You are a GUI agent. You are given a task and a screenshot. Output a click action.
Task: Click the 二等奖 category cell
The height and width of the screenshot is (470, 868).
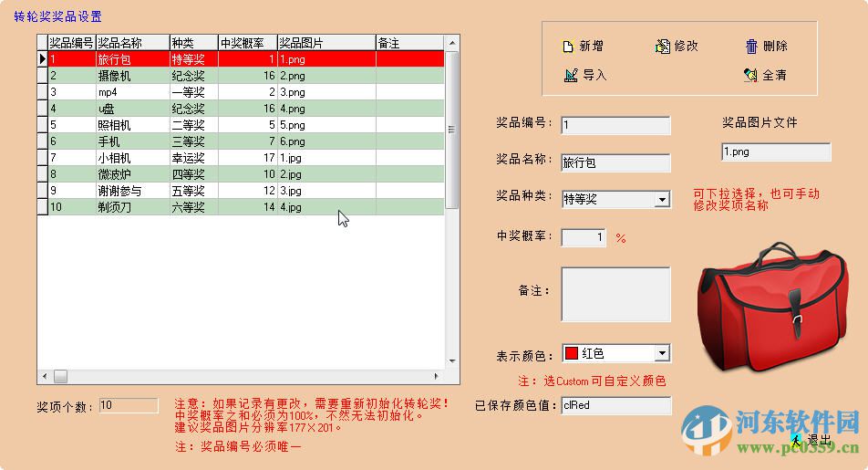pos(193,125)
